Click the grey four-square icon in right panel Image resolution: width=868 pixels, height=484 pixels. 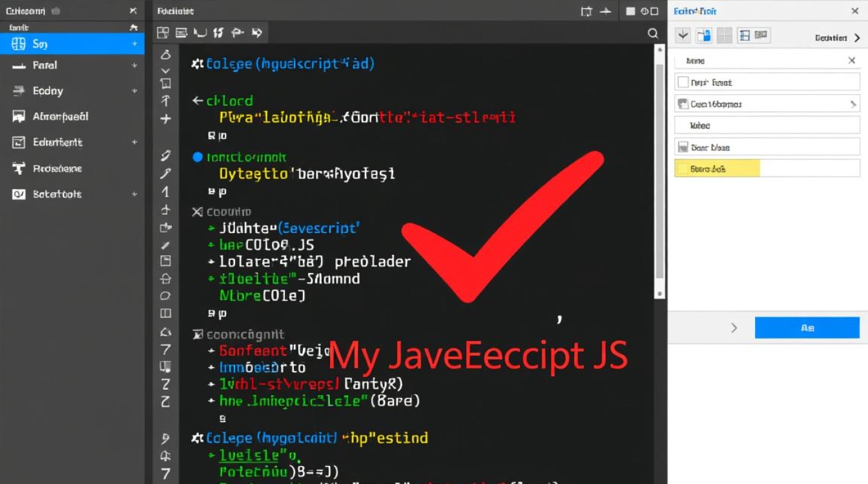click(725, 35)
